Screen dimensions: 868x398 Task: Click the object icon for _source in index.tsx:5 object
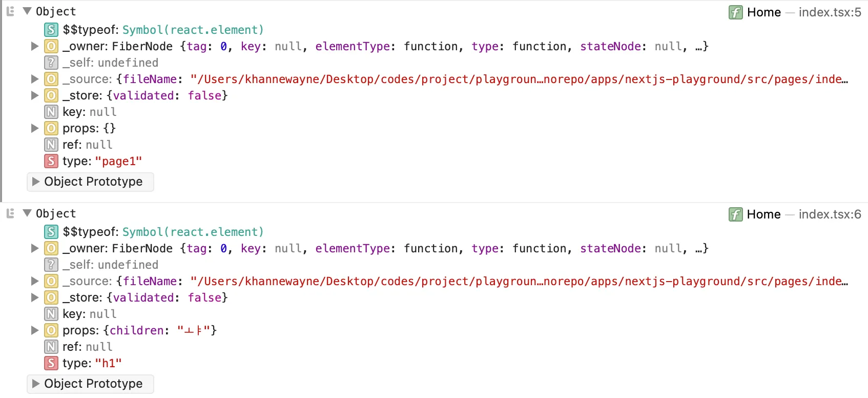click(x=51, y=79)
